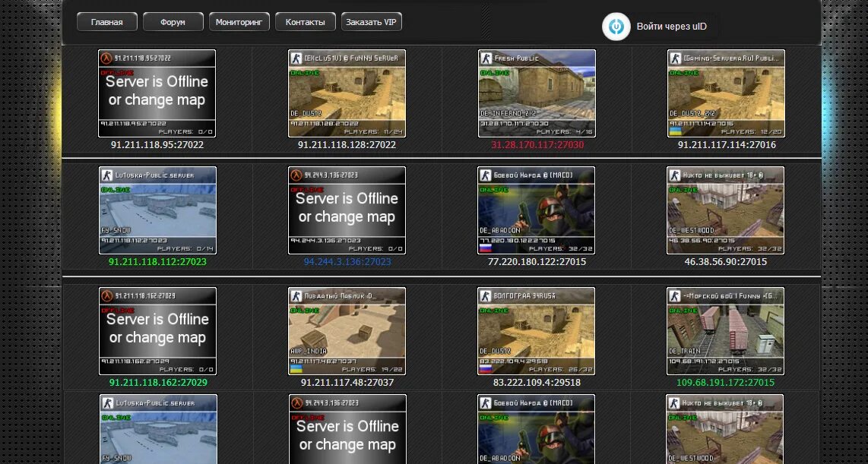Click Half-Life icon in 91.211.118.95:27022 banner
Image resolution: width=868 pixels, height=464 pixels.
pyautogui.click(x=106, y=58)
